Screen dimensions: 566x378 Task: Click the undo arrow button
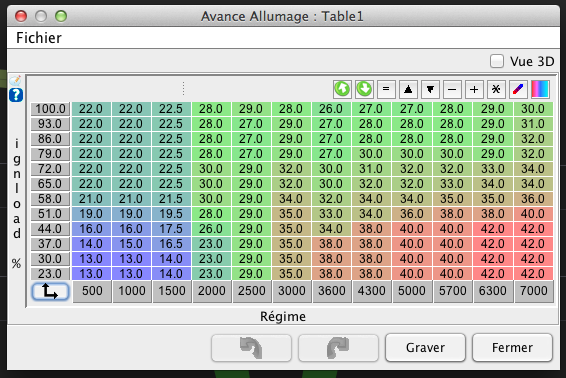click(x=251, y=348)
